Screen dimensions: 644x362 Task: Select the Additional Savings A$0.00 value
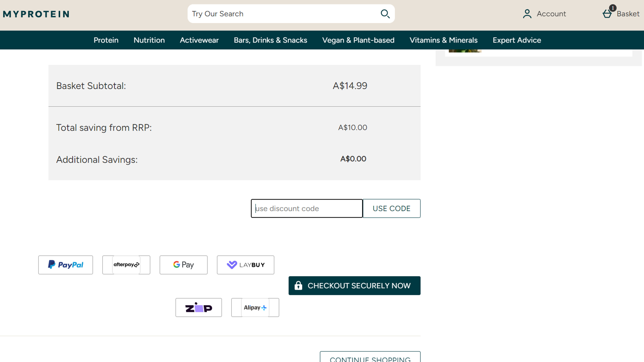[353, 159]
